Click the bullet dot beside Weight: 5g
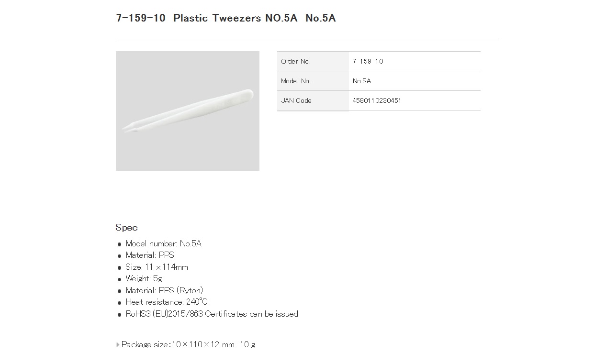The height and width of the screenshot is (364, 595). [x=120, y=279]
